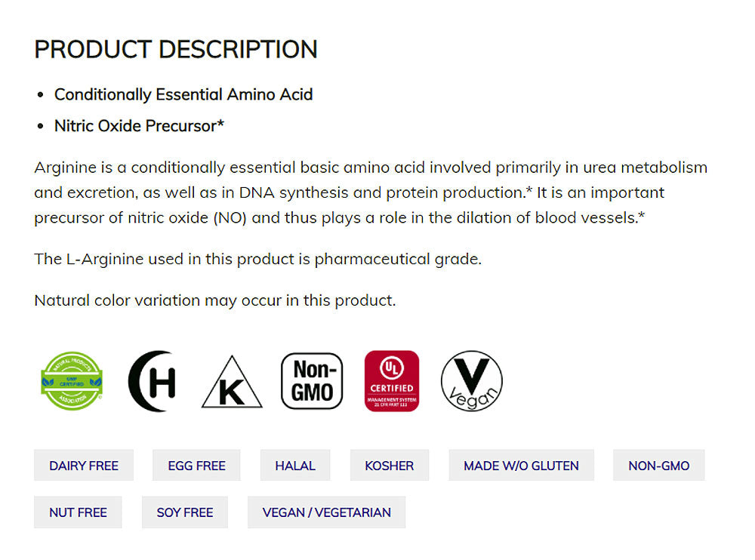Screen dimensions: 755x560
Task: Choose the Kosher tag button
Action: 389,466
